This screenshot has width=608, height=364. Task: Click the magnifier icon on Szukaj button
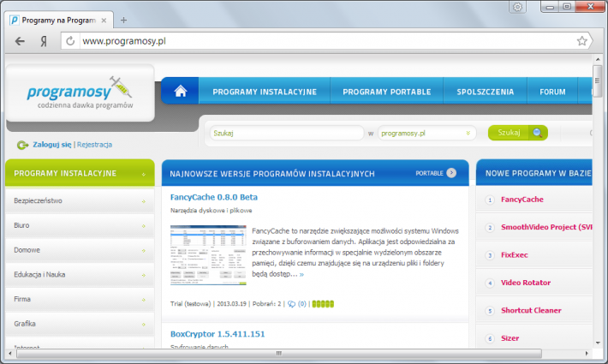(538, 133)
